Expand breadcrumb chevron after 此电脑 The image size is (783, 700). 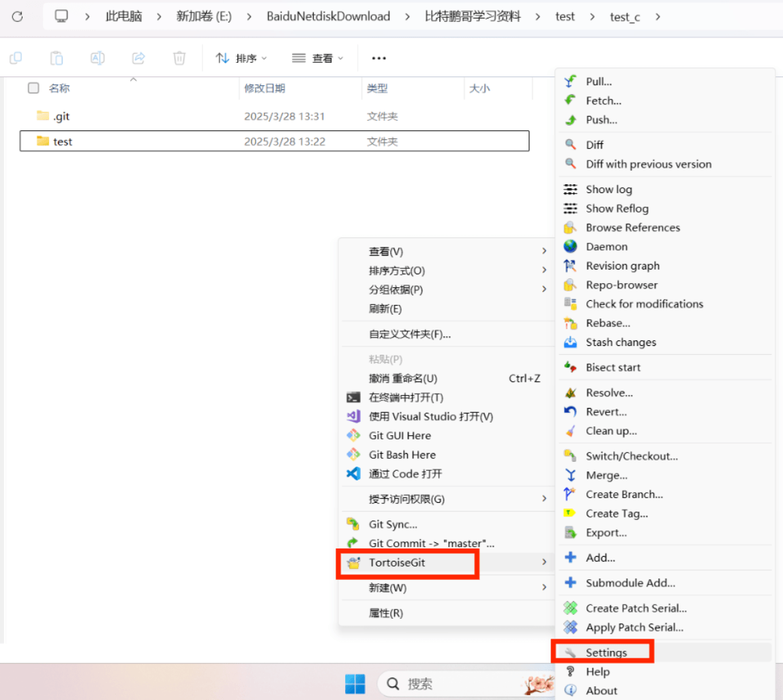(x=159, y=16)
